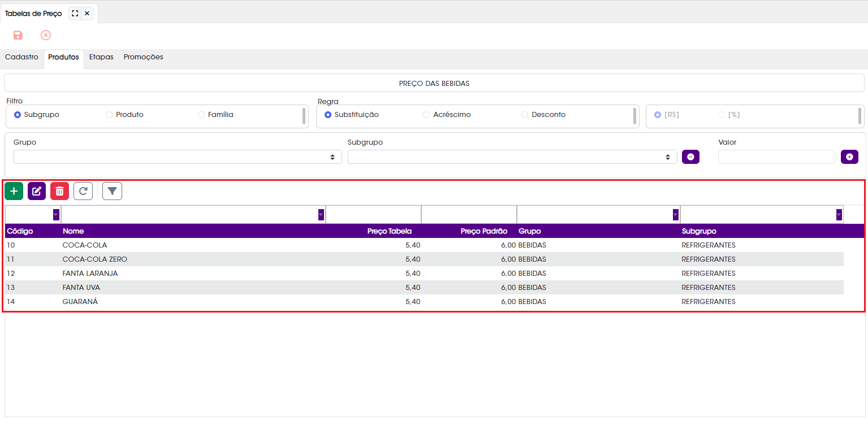Click the funnel filter button
Screen dimensions: 868x425
click(112, 191)
